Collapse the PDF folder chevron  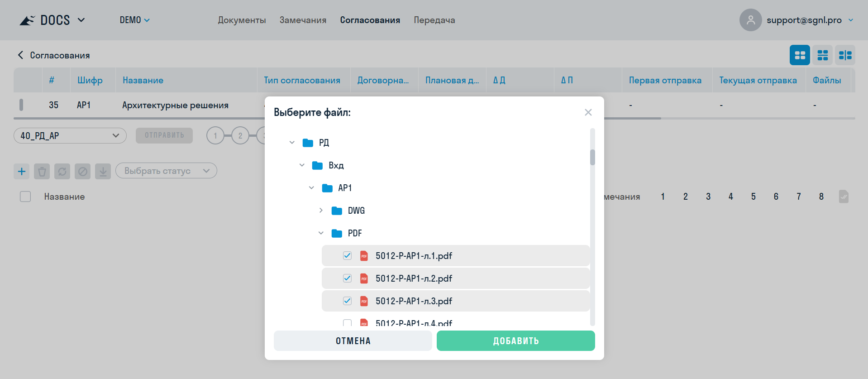(x=321, y=233)
